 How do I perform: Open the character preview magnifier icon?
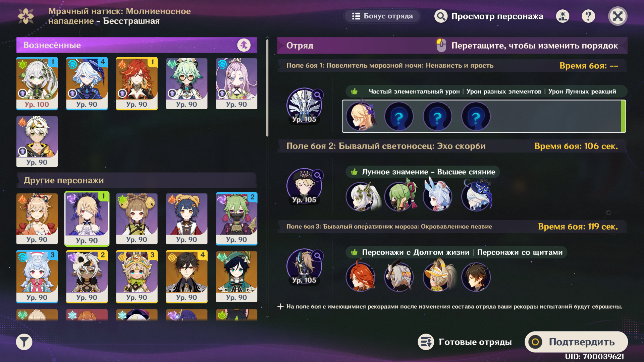441,16
